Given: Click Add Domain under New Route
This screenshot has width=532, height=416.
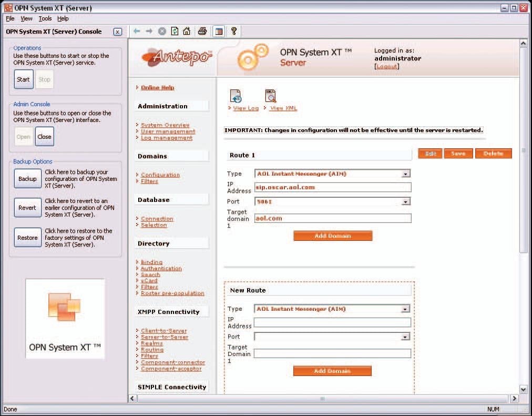Looking at the screenshot, I should point(332,371).
